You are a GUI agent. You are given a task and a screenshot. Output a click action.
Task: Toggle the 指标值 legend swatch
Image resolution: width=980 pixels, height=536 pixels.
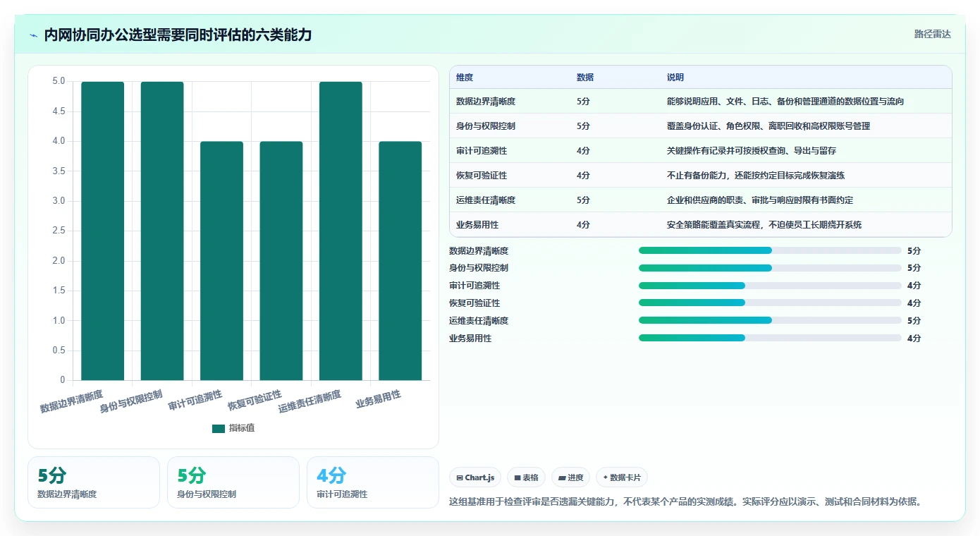pos(219,429)
